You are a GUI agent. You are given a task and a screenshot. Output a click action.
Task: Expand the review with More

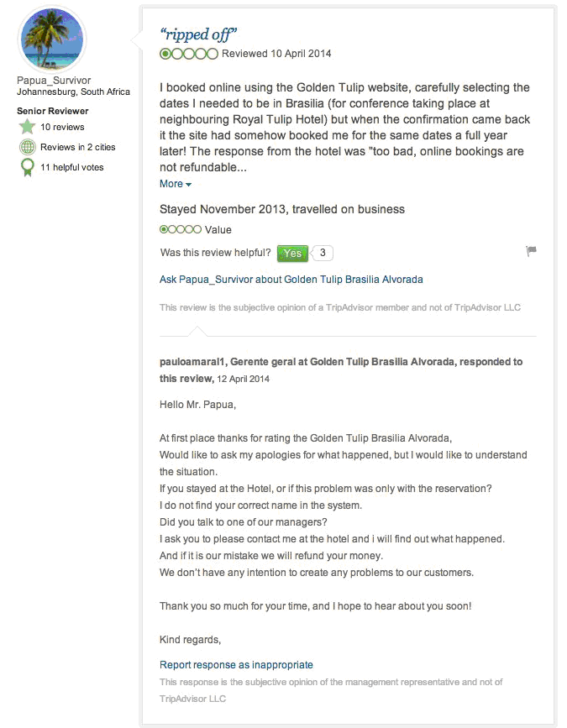(x=175, y=184)
